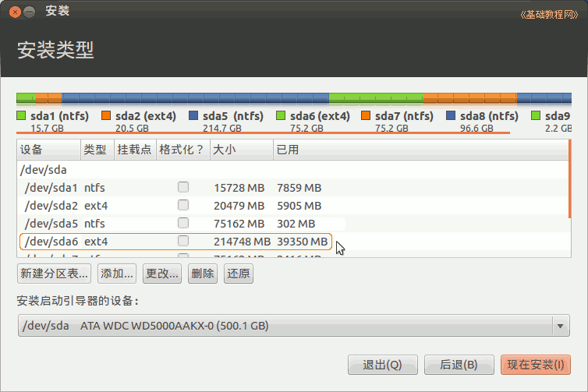Close the installer window
The width and height of the screenshot is (588, 392).
click(x=15, y=12)
